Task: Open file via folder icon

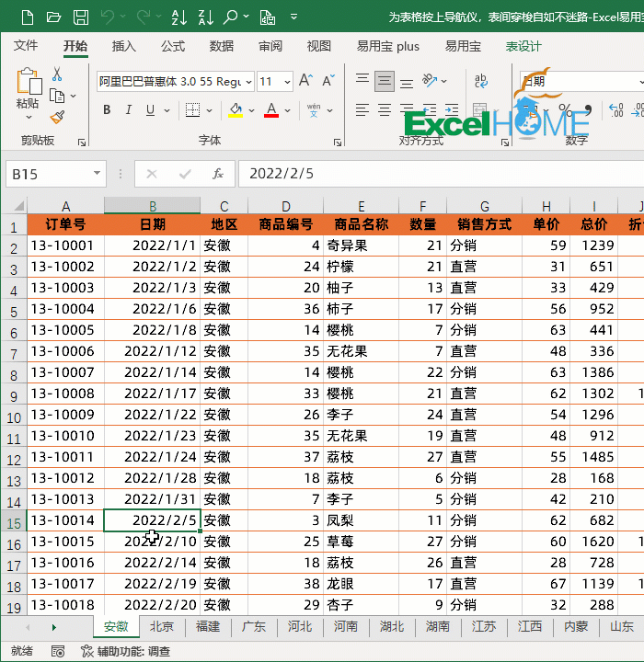Action: click(x=53, y=17)
